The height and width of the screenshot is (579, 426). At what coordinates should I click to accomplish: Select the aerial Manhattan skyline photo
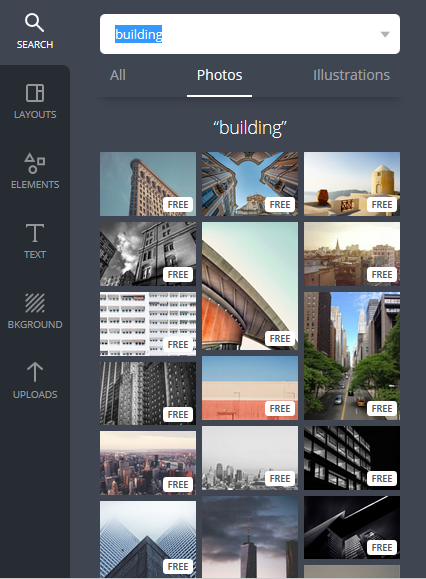tap(148, 463)
